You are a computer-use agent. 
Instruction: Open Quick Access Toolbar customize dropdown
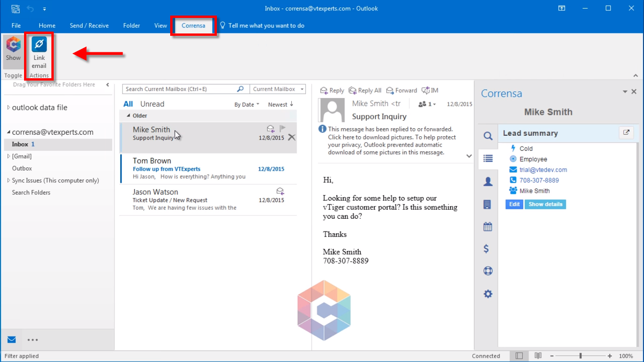click(44, 8)
